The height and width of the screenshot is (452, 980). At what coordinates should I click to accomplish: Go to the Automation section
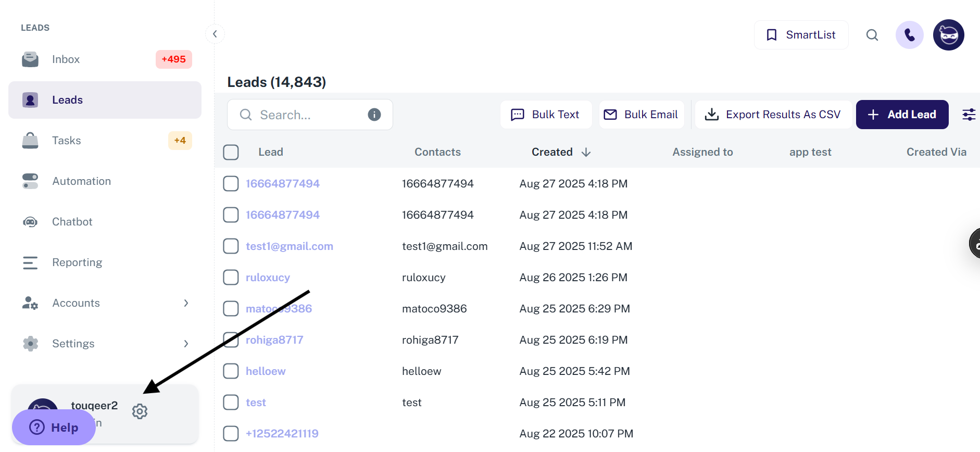tap(81, 181)
